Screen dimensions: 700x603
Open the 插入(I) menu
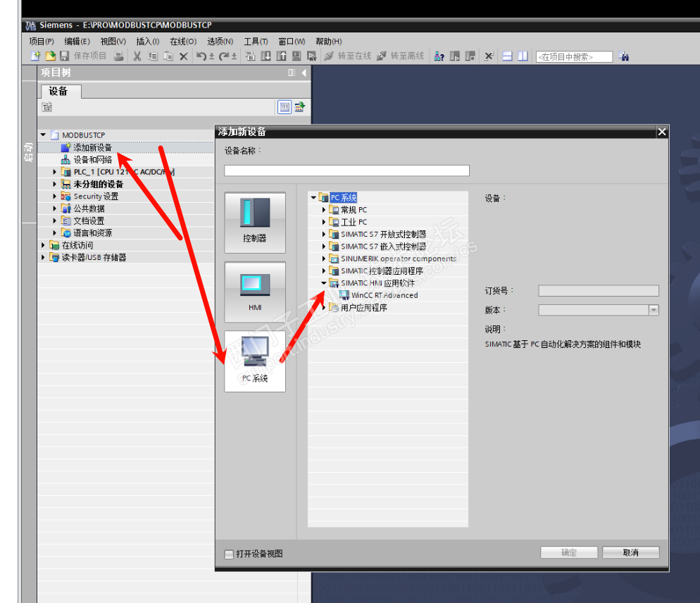tap(147, 41)
